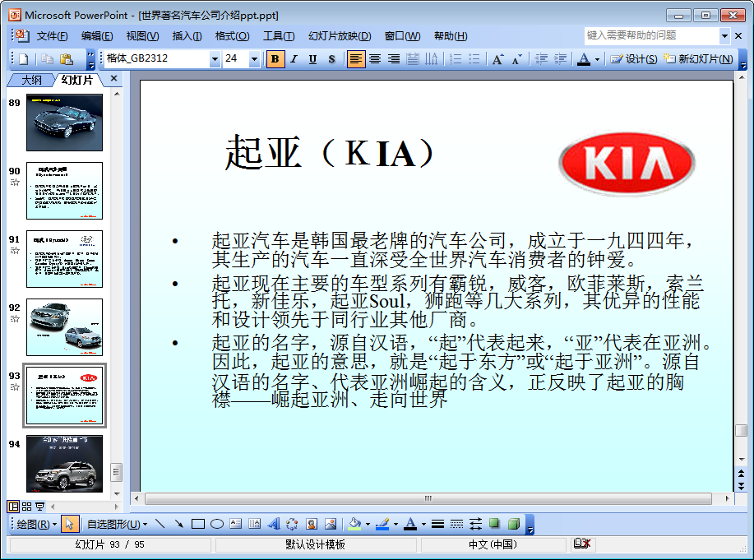Select slide 94 thumbnail
This screenshot has height=560, width=754.
[x=64, y=464]
